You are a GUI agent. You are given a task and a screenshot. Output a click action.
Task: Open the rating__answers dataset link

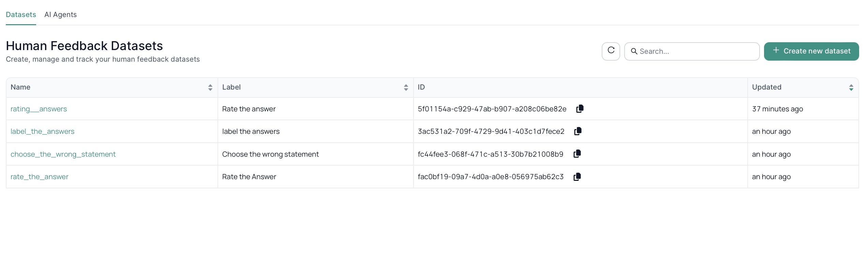pos(39,109)
